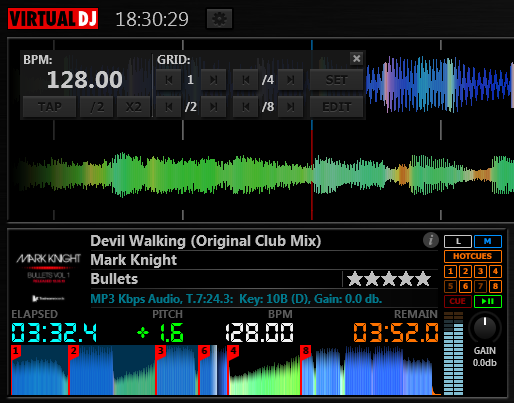Close the BPM grid editor panel
Image resolution: width=514 pixels, height=403 pixels.
pyautogui.click(x=356, y=59)
